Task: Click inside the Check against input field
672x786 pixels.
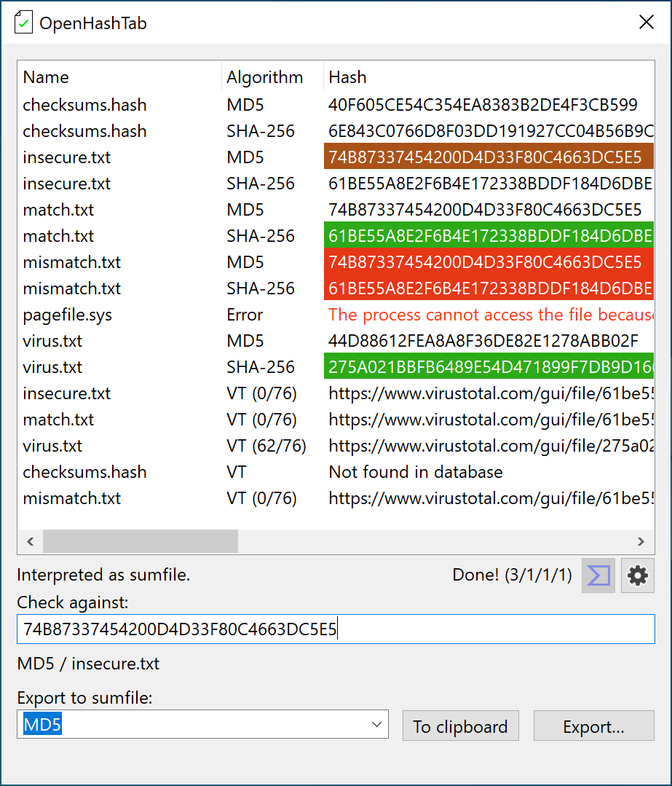Action: tap(335, 629)
